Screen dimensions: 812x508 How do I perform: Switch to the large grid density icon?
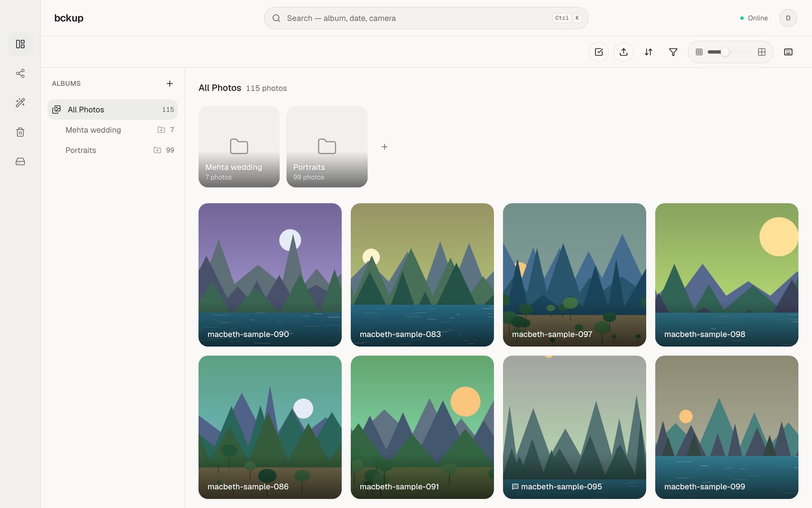pos(762,52)
